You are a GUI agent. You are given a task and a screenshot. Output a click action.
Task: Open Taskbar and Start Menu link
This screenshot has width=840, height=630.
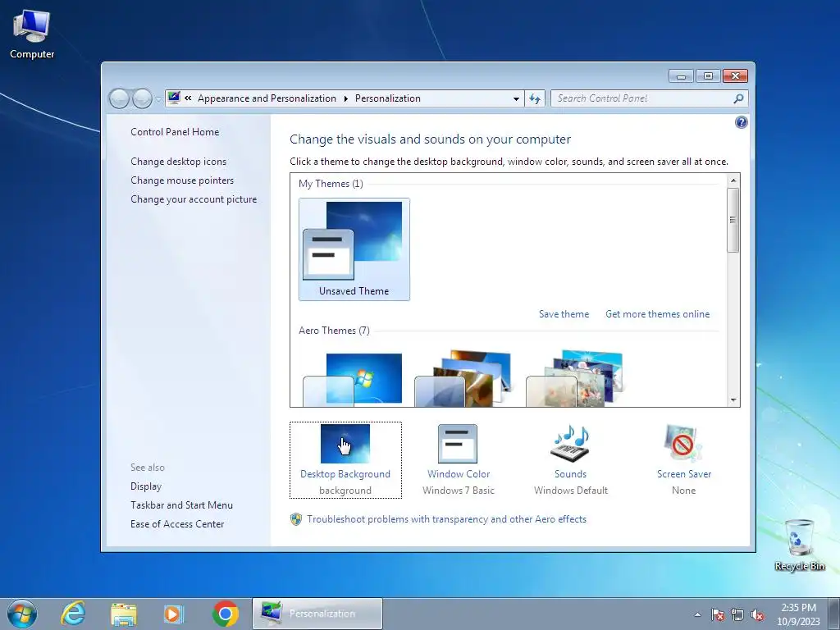tap(181, 505)
